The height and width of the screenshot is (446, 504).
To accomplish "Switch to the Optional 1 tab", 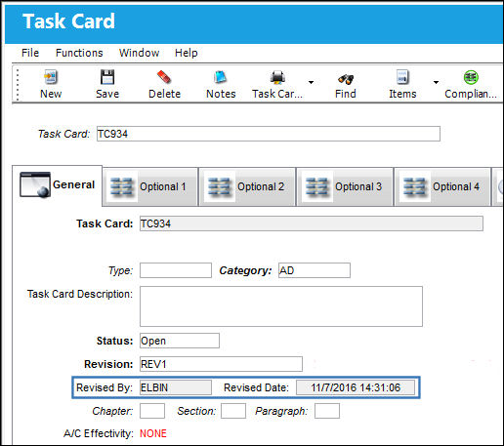I will click(x=150, y=186).
